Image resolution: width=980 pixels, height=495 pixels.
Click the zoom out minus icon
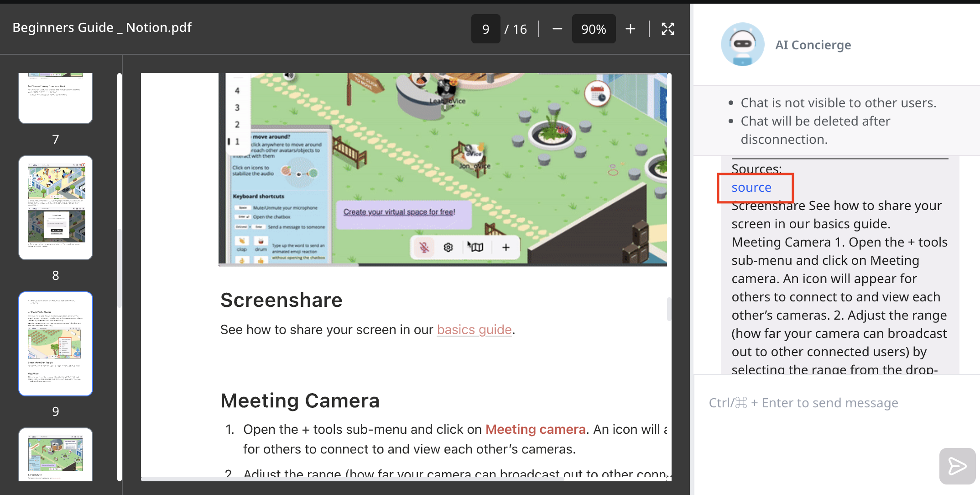557,29
